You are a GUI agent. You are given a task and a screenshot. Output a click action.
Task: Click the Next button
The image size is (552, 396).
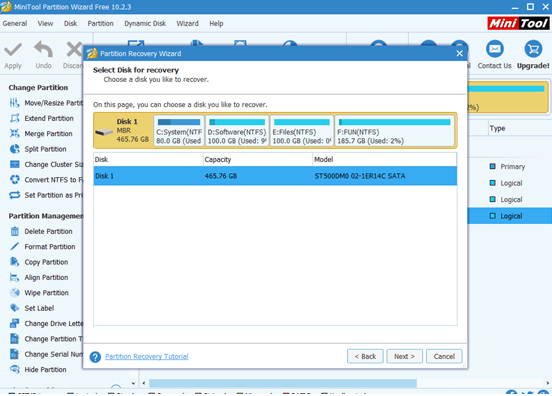pos(404,356)
